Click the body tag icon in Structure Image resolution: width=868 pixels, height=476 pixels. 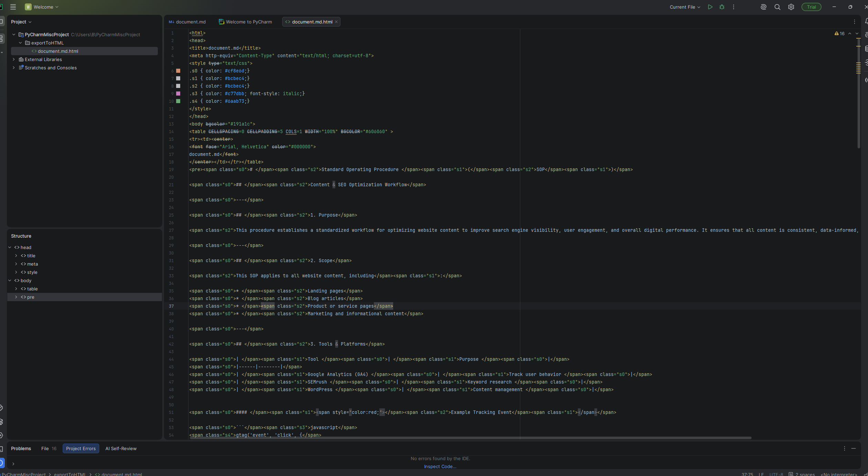(17, 280)
